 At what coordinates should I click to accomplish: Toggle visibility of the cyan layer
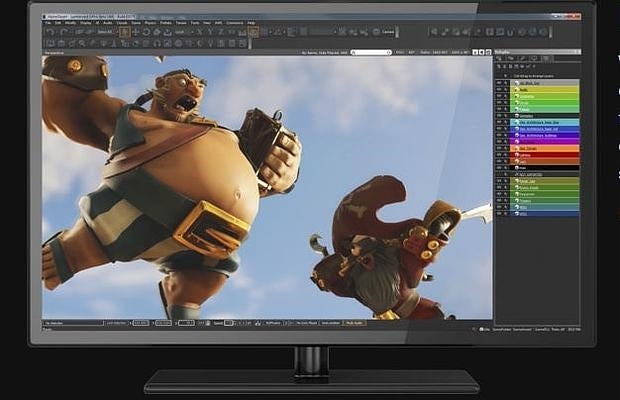(x=499, y=123)
